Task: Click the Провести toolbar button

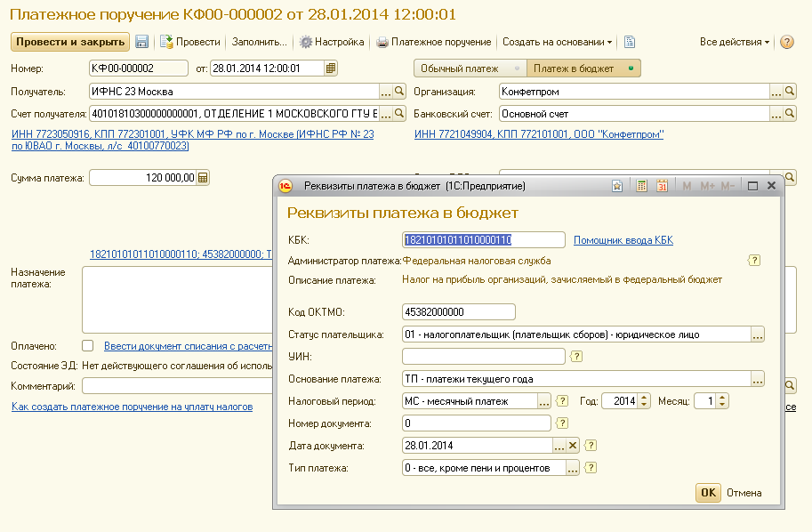Action: [190, 42]
